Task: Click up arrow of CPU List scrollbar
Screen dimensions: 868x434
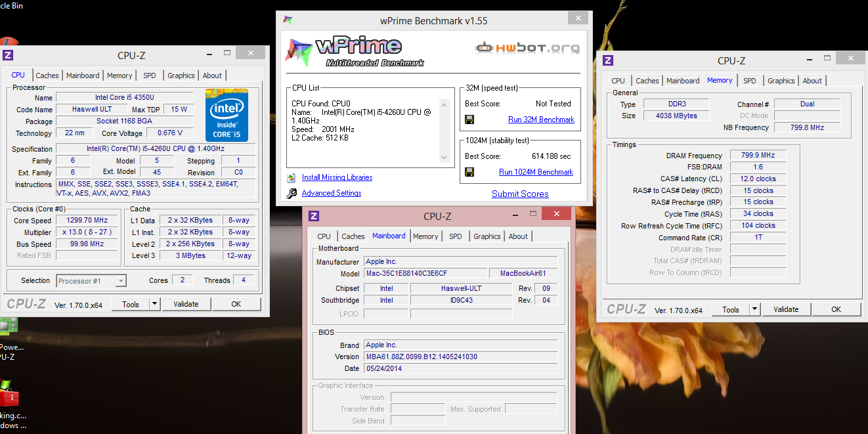Action: pyautogui.click(x=445, y=105)
